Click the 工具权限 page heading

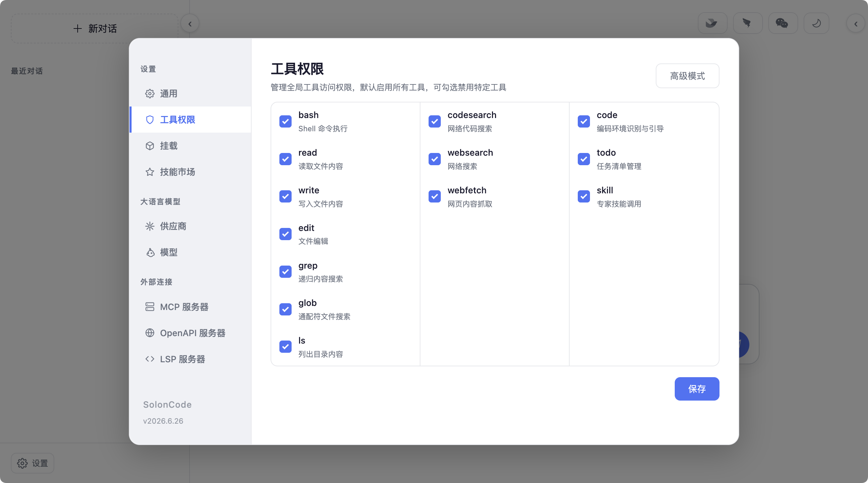point(297,69)
